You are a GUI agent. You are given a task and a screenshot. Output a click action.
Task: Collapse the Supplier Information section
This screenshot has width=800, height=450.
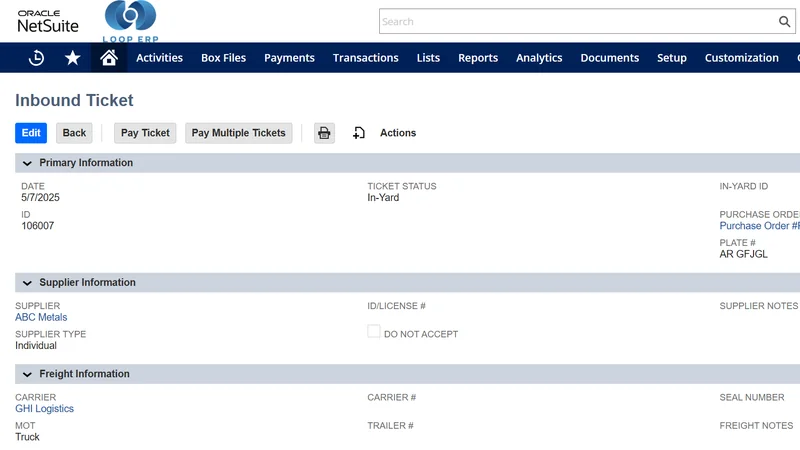tap(27, 283)
